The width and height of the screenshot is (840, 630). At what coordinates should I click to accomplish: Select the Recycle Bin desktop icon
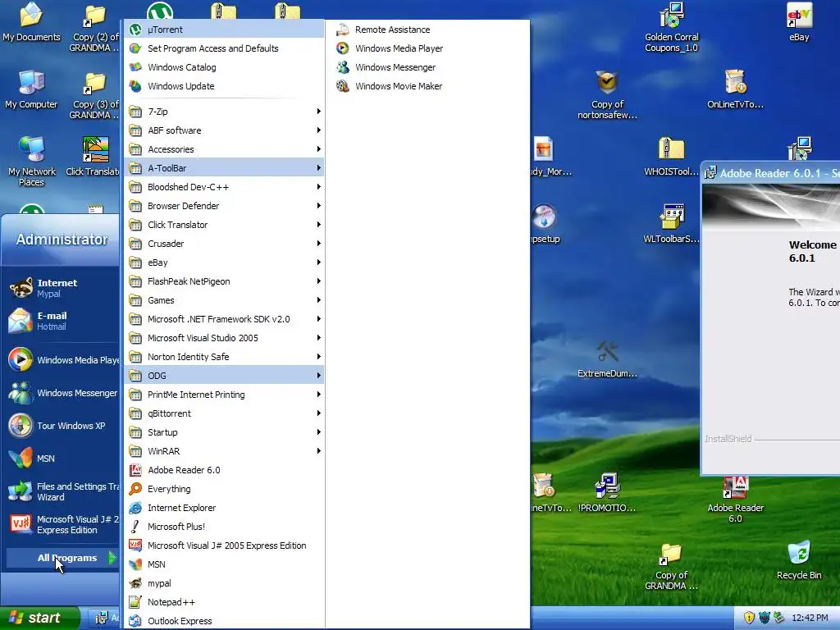coord(799,560)
